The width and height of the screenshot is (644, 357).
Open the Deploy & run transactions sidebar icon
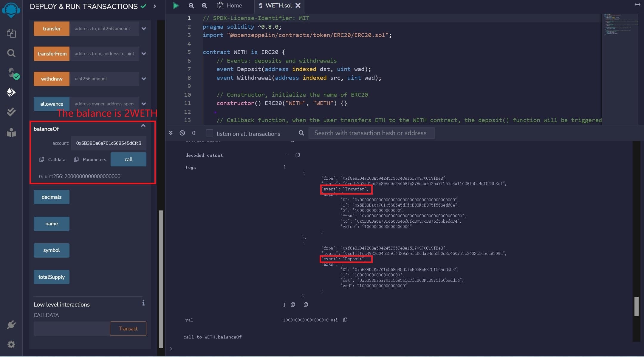coord(11,92)
